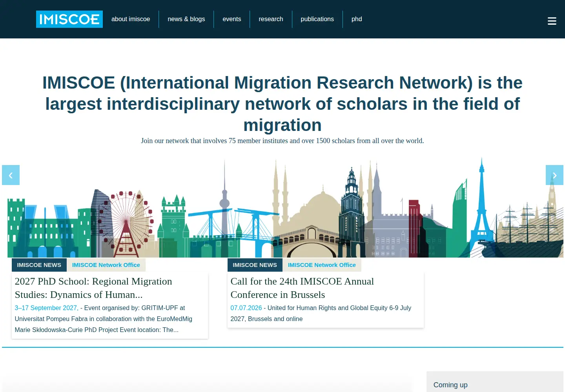Click IMISCOE Network Office tag above PhD School card
This screenshot has width=565, height=392.
(x=106, y=265)
